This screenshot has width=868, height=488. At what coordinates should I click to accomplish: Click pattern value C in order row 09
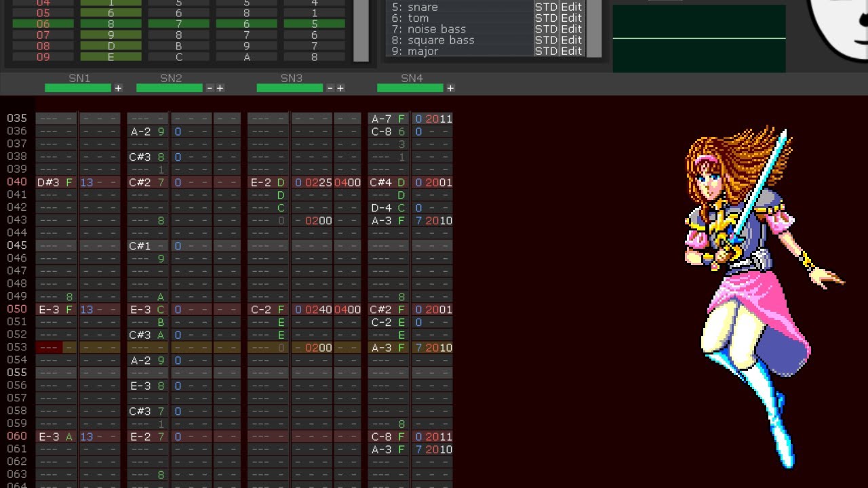coord(179,57)
